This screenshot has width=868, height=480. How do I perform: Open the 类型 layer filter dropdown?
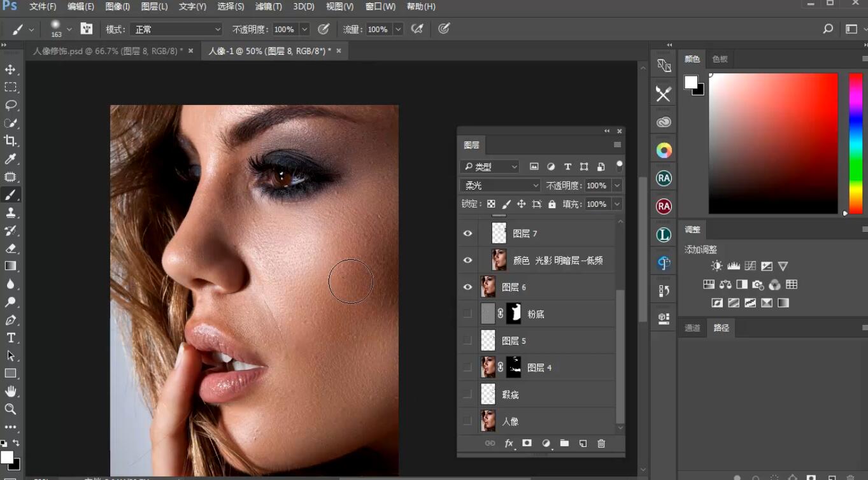(x=490, y=167)
